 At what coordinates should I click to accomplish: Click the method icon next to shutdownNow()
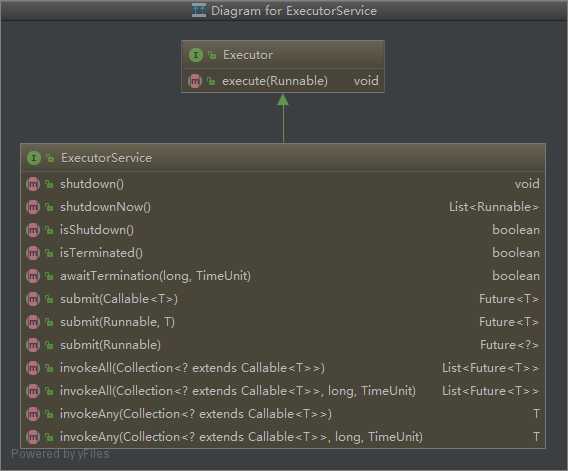(x=33, y=207)
